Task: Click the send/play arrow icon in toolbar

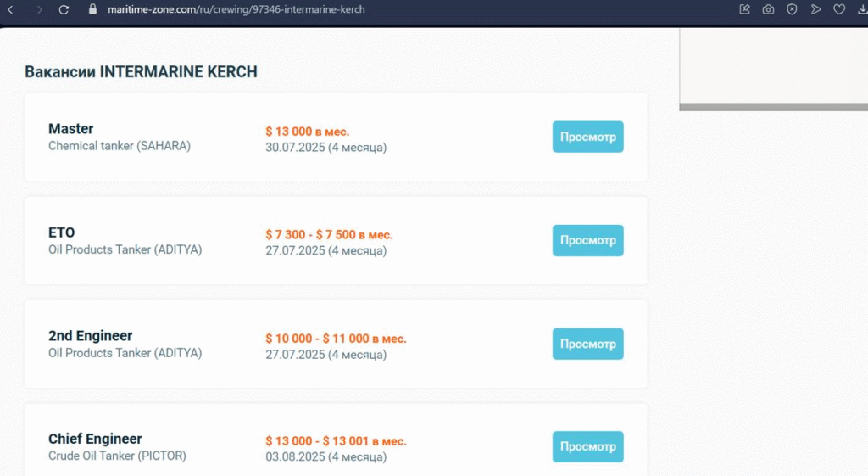Action: coord(815,9)
